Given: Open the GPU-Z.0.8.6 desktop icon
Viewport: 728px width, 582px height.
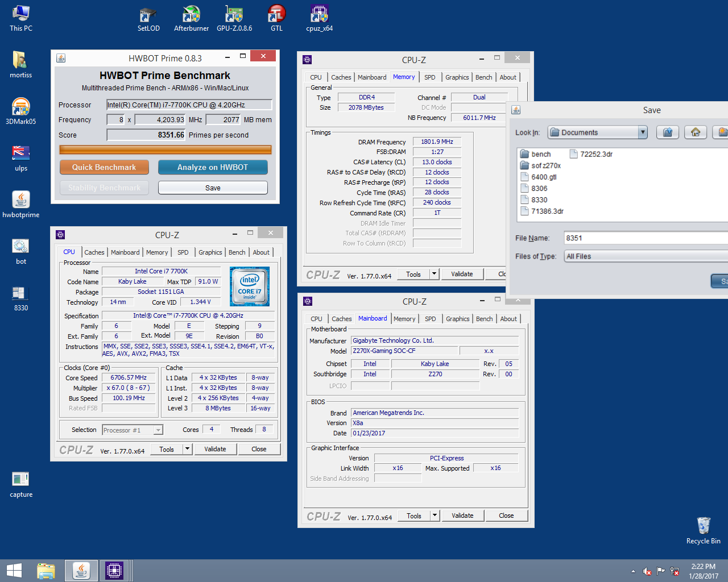Looking at the screenshot, I should pos(234,18).
